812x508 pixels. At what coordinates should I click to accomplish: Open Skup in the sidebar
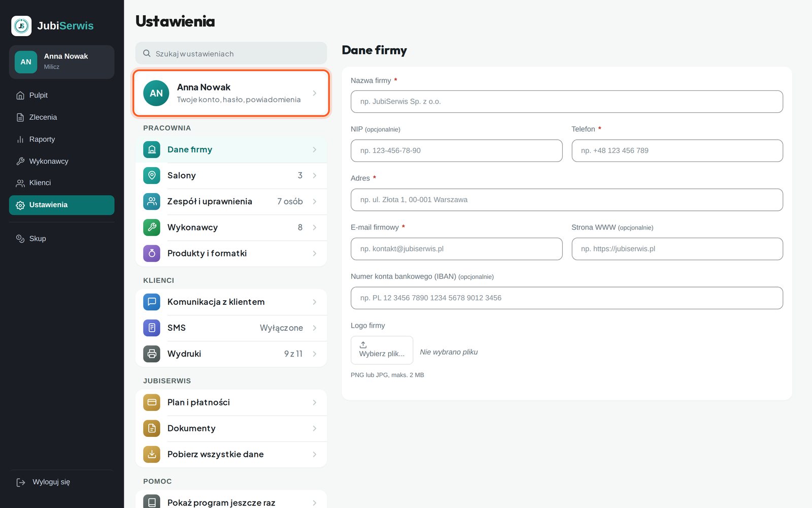tap(61, 239)
